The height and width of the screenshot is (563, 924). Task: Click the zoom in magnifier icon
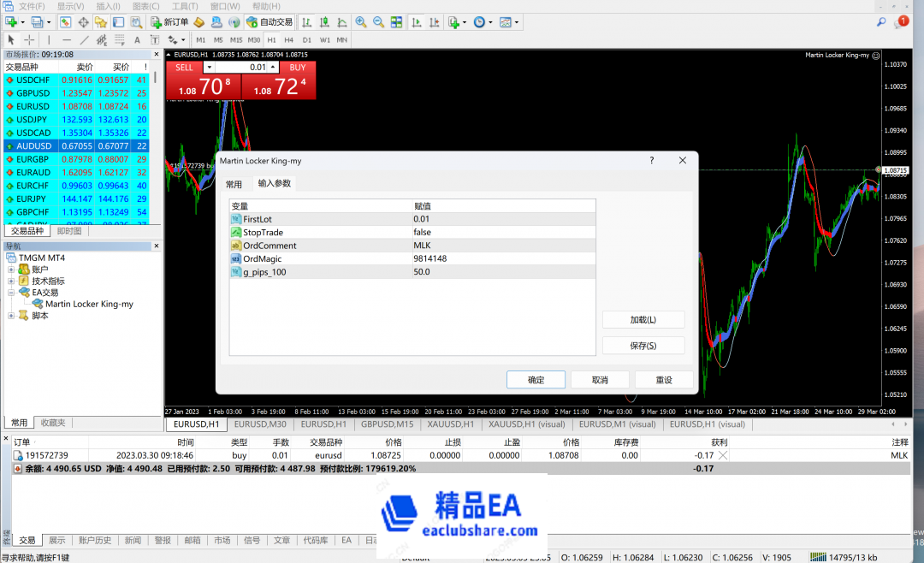point(360,21)
